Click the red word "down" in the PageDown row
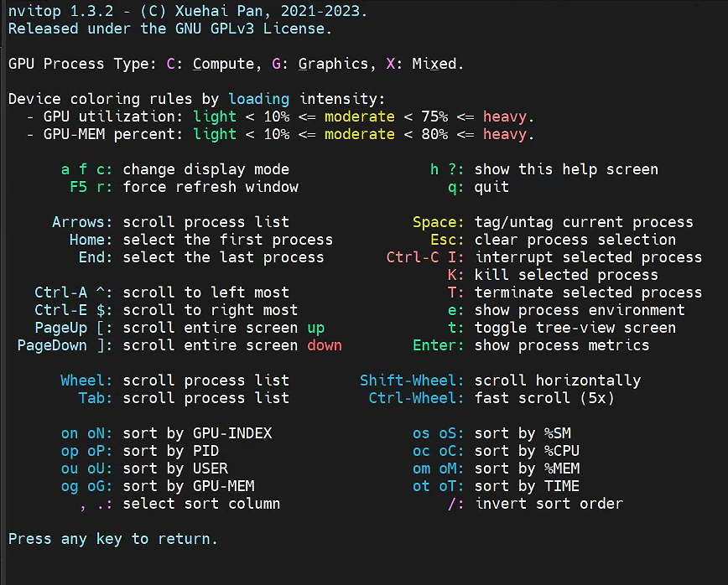The image size is (728, 585). click(x=324, y=345)
